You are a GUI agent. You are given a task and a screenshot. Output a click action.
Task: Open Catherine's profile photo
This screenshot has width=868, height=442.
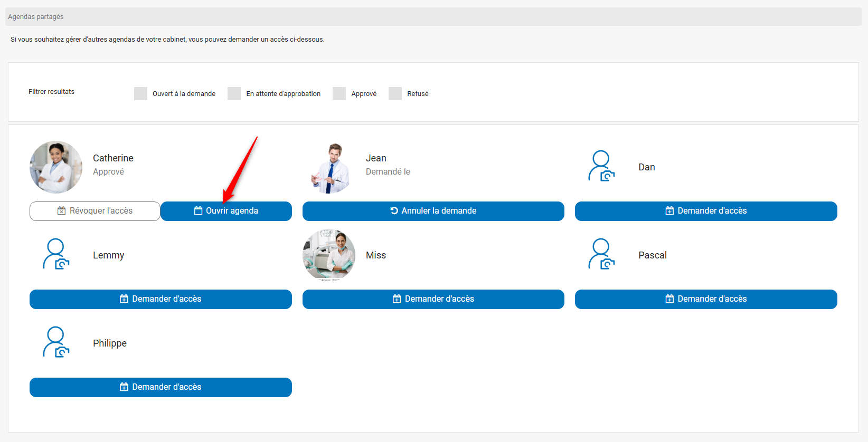click(x=56, y=167)
